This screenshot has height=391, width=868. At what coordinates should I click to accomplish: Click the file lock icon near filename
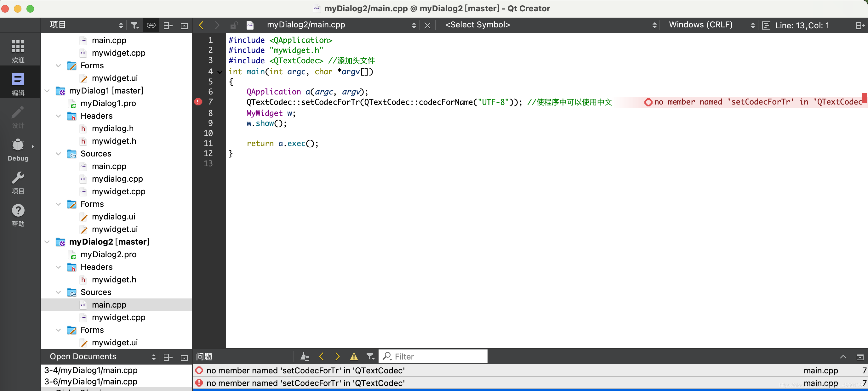coord(234,25)
